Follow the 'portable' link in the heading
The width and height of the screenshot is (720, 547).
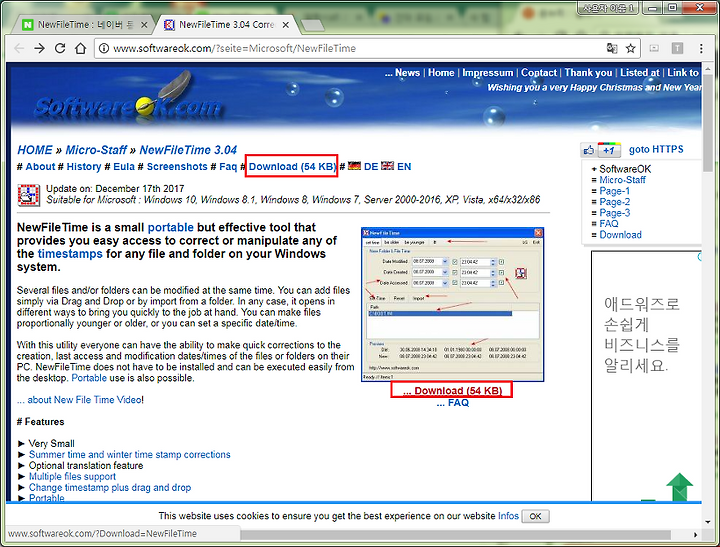click(170, 227)
